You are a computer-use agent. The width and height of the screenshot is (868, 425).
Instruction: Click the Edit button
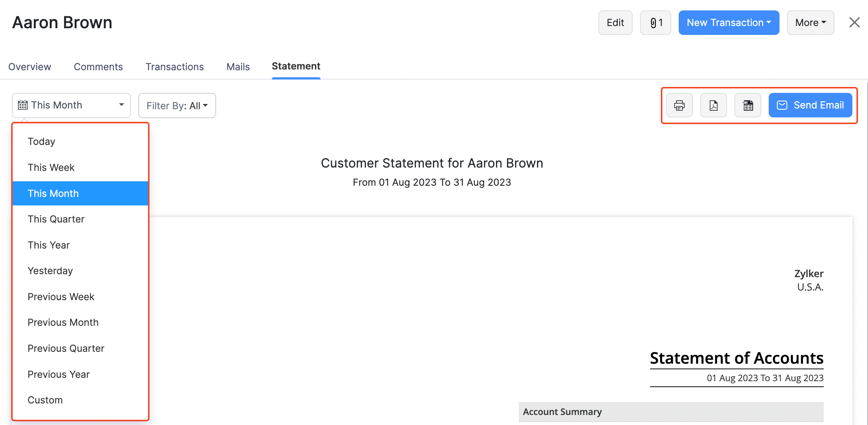615,22
